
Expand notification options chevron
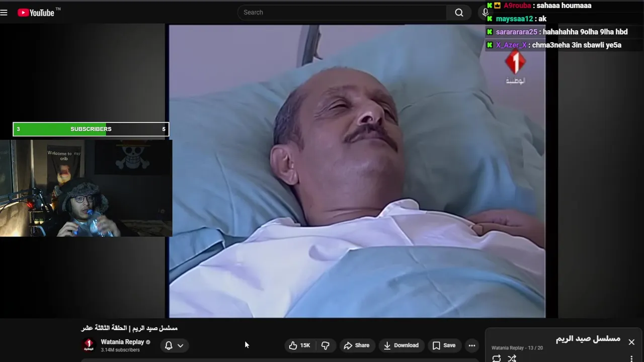pyautogui.click(x=180, y=345)
